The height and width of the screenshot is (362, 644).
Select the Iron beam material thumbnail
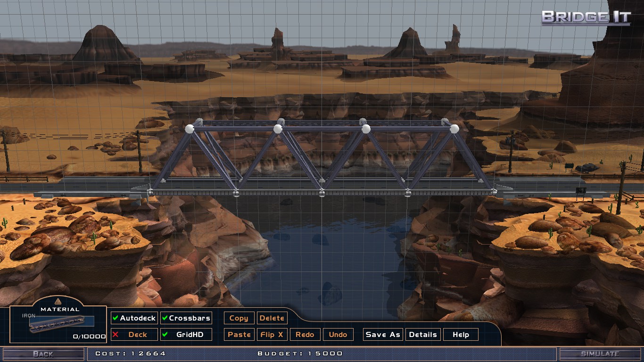[62, 322]
